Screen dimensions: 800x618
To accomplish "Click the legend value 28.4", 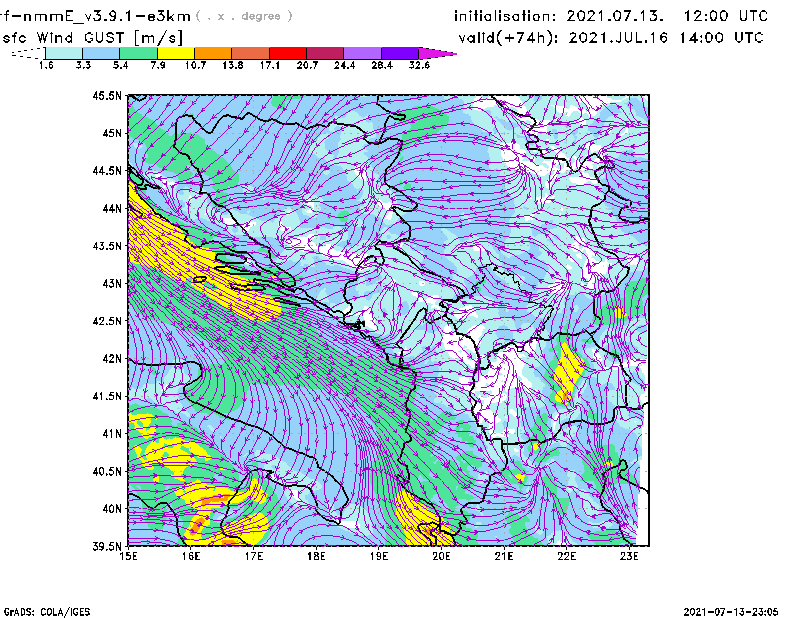I will tap(382, 65).
